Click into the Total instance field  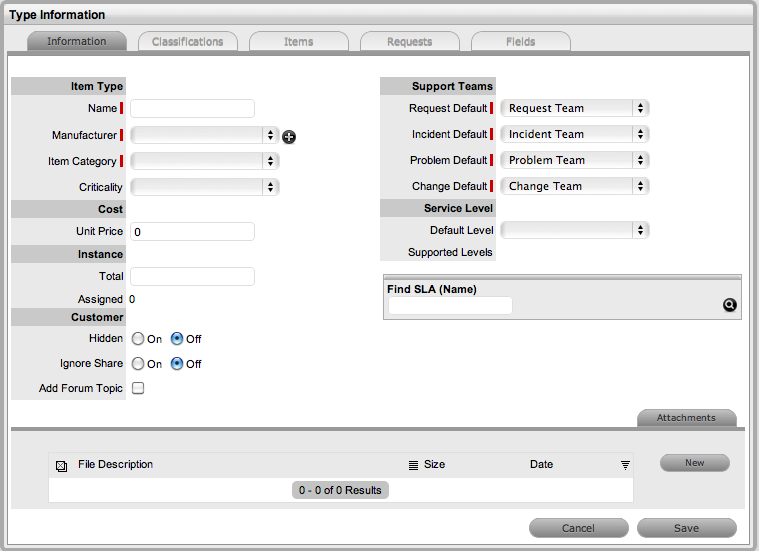click(192, 276)
